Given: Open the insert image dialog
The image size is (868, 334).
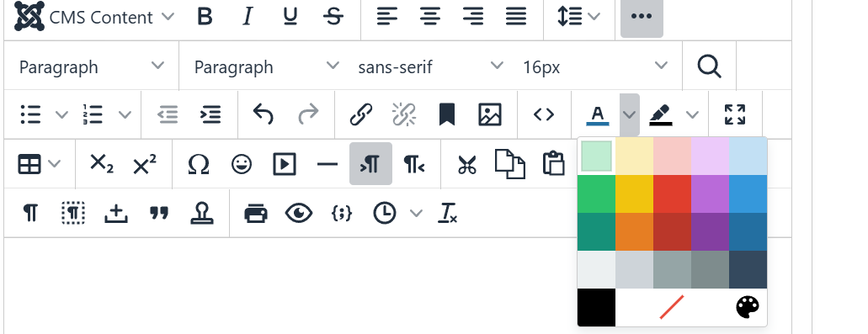Looking at the screenshot, I should tap(490, 115).
